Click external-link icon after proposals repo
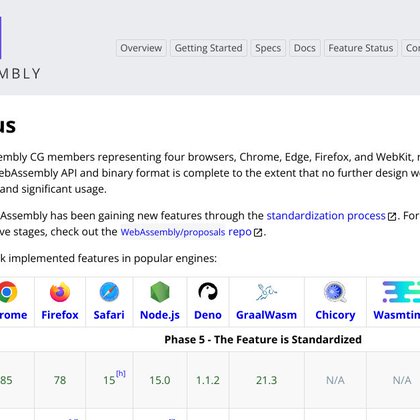 pos(258,233)
